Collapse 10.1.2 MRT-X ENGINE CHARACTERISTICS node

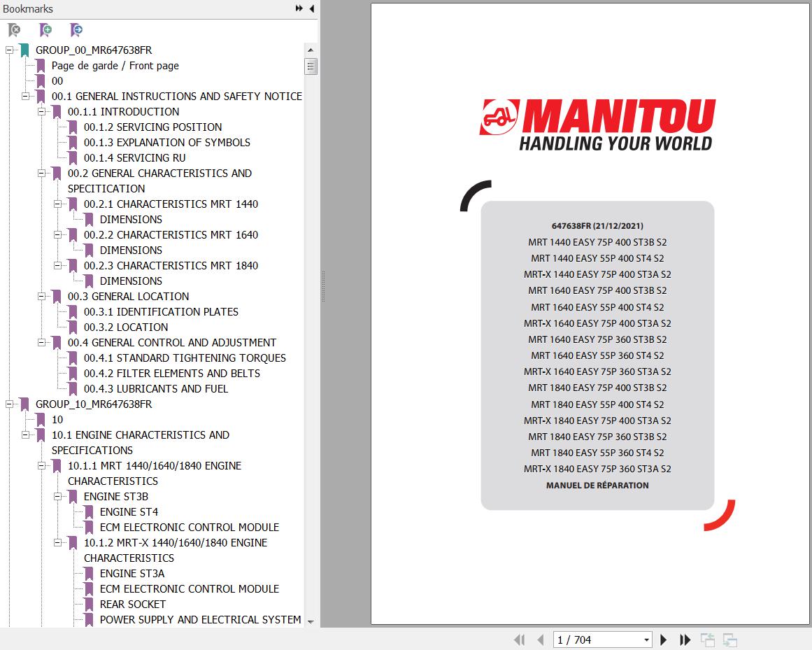57,543
